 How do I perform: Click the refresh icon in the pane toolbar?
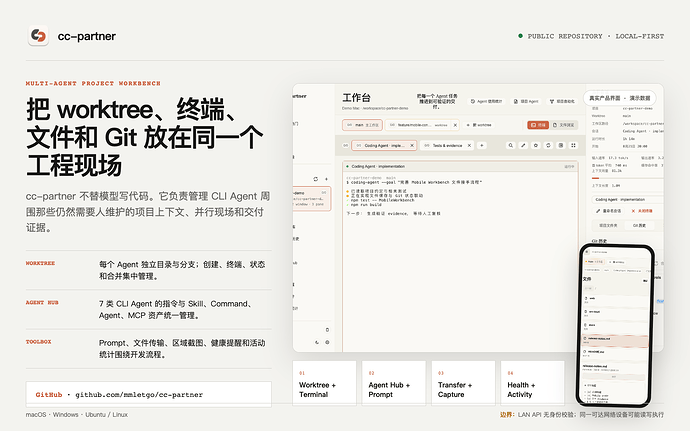pyautogui.click(x=548, y=145)
